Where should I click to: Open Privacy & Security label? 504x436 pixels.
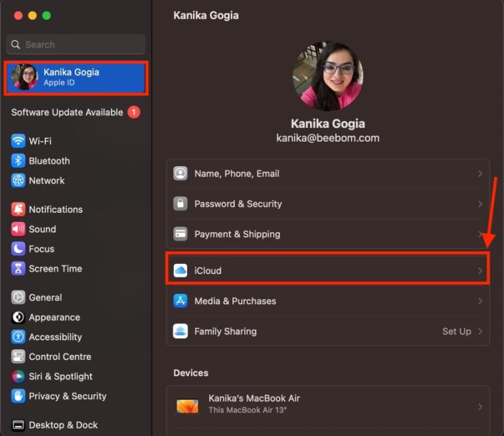point(68,396)
